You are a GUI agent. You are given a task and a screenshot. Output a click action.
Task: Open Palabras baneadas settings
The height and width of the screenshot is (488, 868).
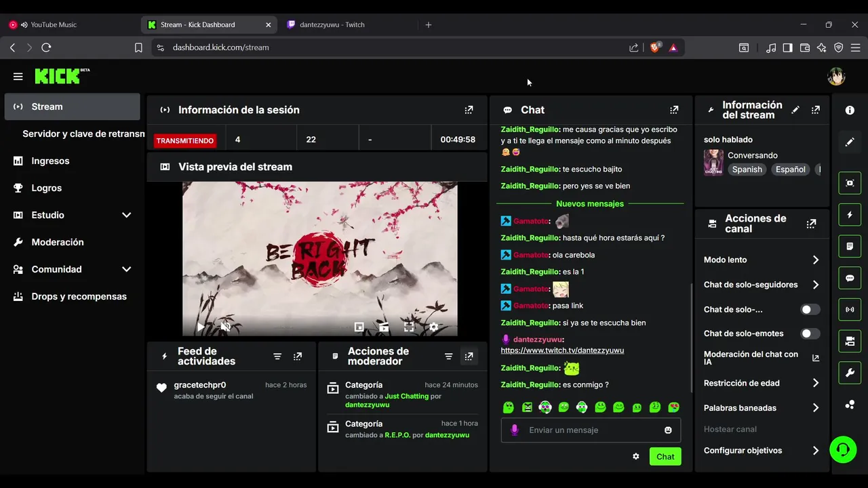(762, 408)
